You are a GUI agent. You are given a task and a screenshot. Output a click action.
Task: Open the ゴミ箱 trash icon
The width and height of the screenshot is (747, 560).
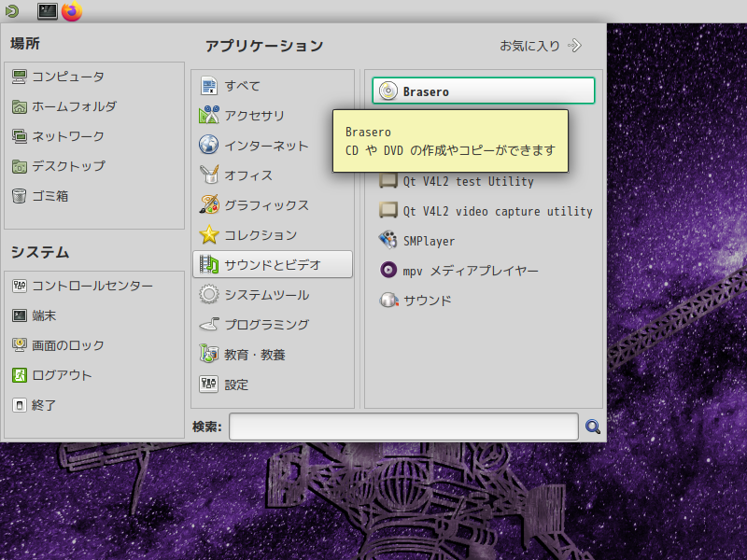click(19, 196)
